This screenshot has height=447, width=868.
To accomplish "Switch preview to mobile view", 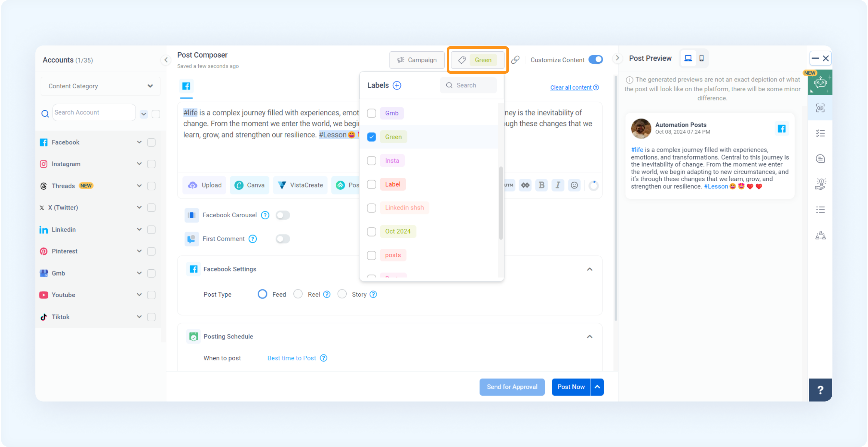I will click(701, 58).
